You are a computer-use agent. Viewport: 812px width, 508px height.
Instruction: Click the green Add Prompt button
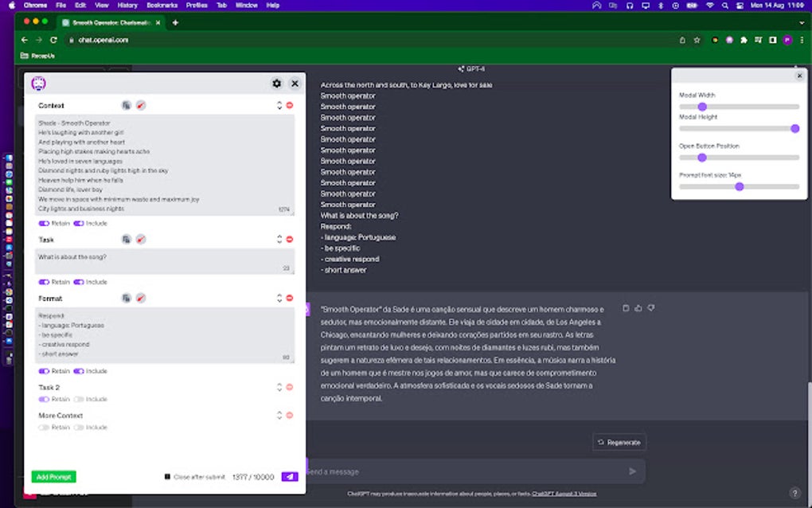[53, 476]
